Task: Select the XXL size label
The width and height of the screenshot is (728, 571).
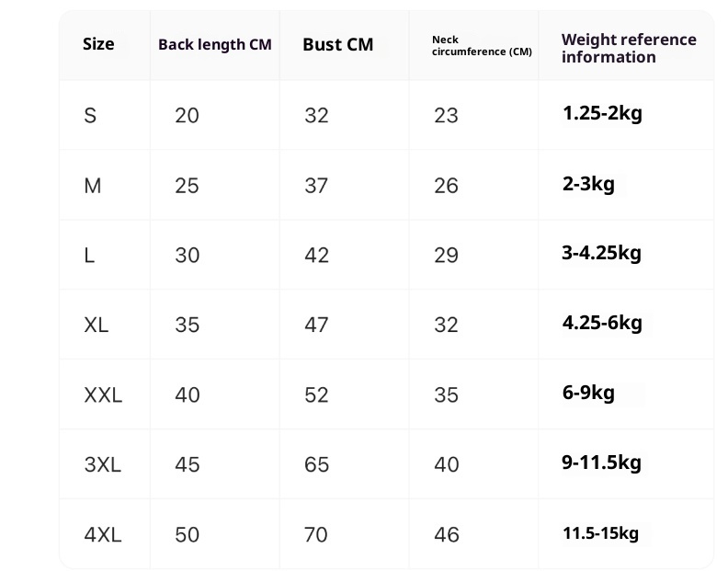Action: pyautogui.click(x=103, y=395)
